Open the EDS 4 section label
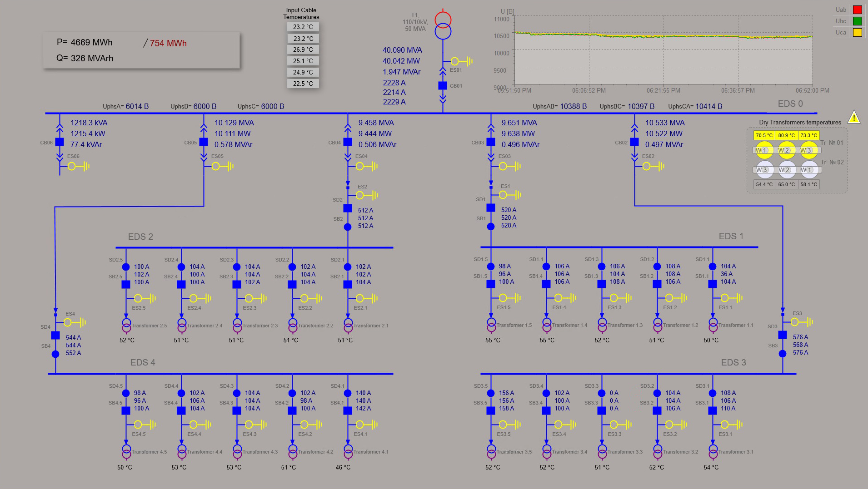The image size is (868, 489). point(143,362)
